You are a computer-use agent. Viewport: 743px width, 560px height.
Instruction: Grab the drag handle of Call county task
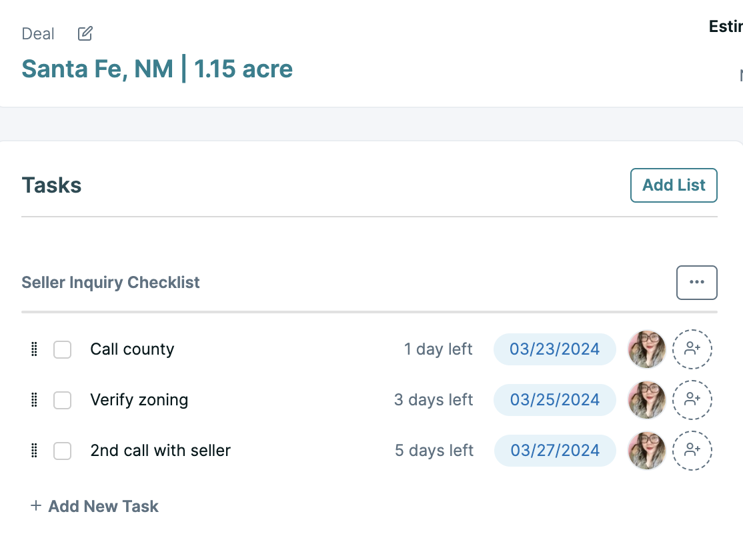point(34,349)
